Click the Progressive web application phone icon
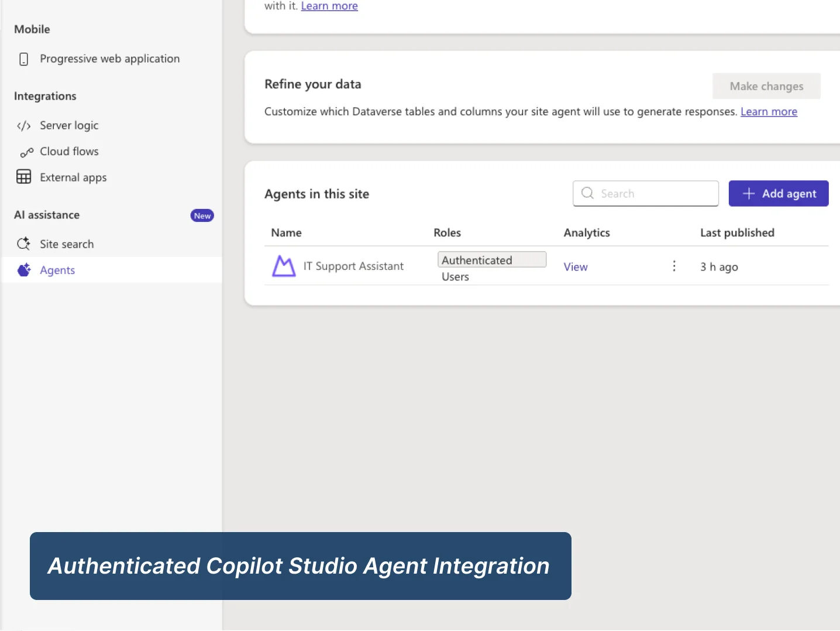Image resolution: width=840 pixels, height=631 pixels. point(24,59)
